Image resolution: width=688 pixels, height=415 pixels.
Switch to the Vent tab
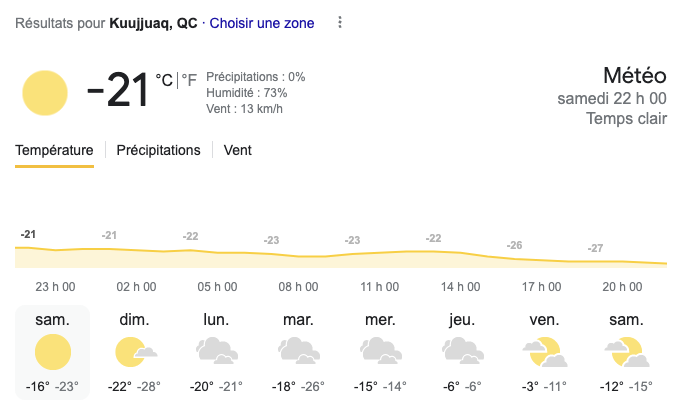coord(237,150)
